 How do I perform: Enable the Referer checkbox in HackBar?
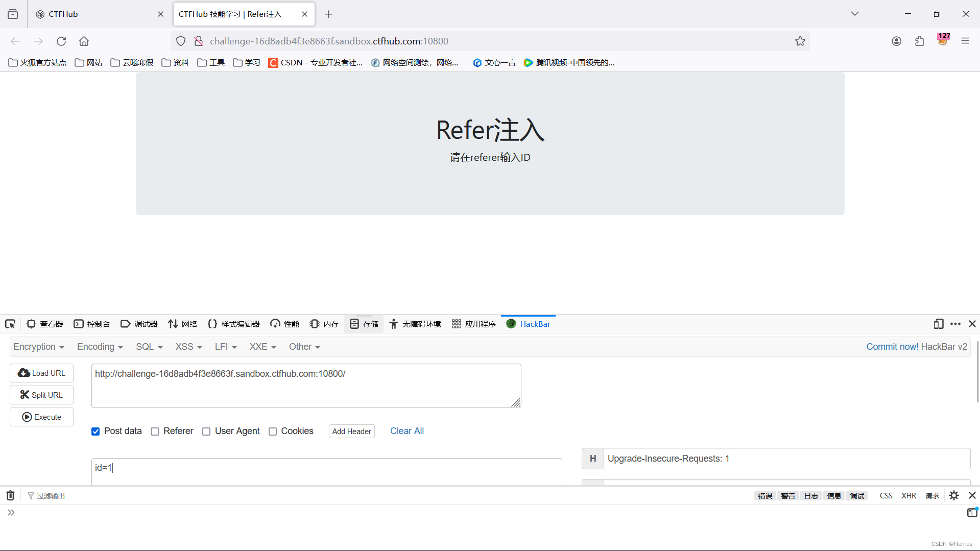coord(155,432)
